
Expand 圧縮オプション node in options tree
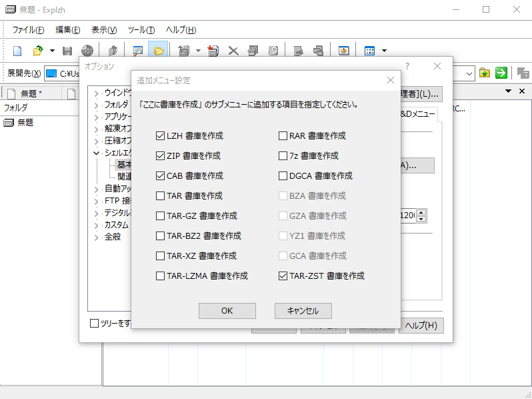(97, 141)
